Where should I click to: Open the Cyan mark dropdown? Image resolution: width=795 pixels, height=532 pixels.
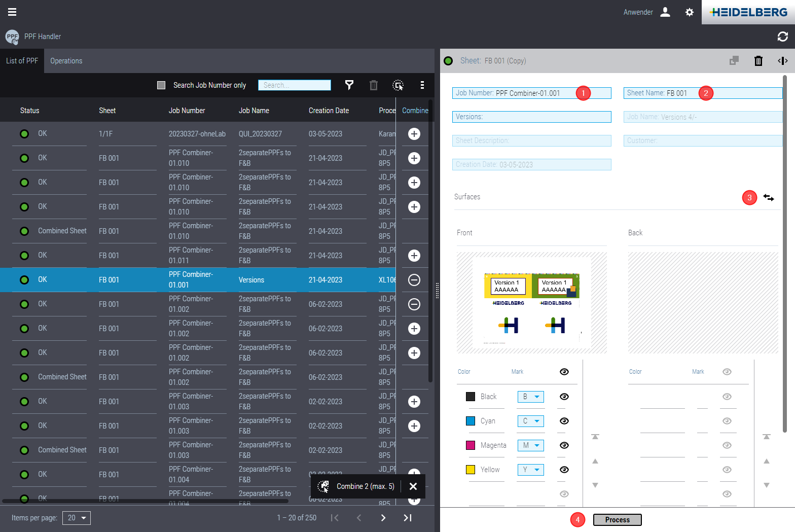coord(530,421)
